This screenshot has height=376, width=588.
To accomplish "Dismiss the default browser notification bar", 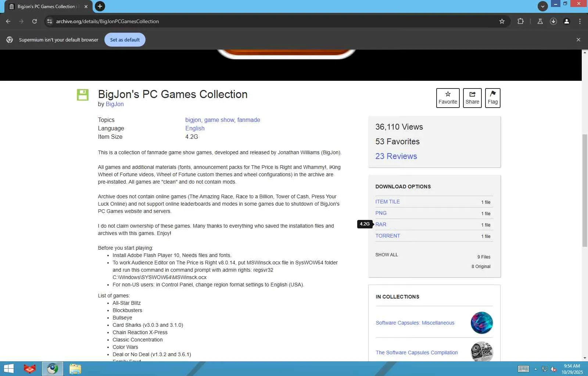I will click(578, 40).
